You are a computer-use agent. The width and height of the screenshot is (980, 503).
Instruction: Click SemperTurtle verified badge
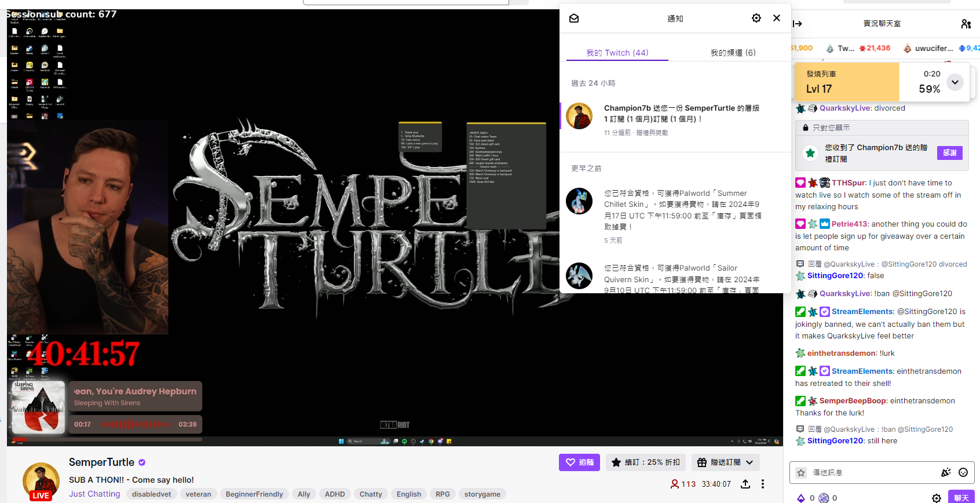click(x=142, y=462)
